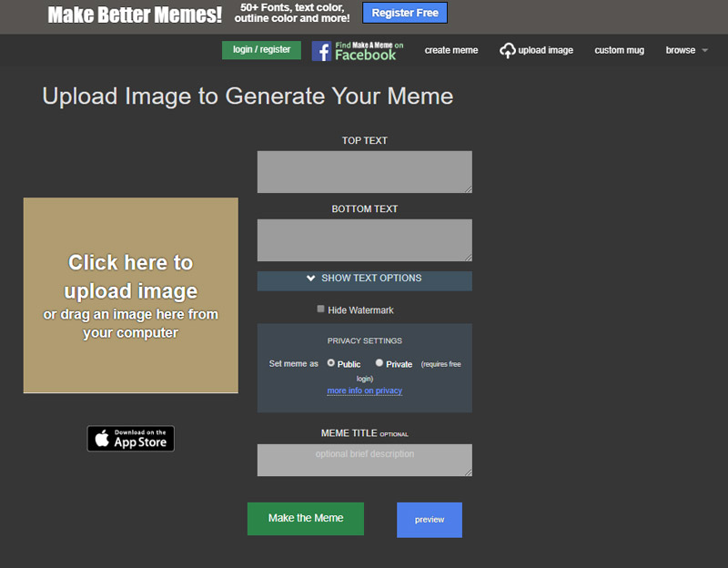This screenshot has width=728, height=568.
Task: Click the Register Free button
Action: click(405, 14)
